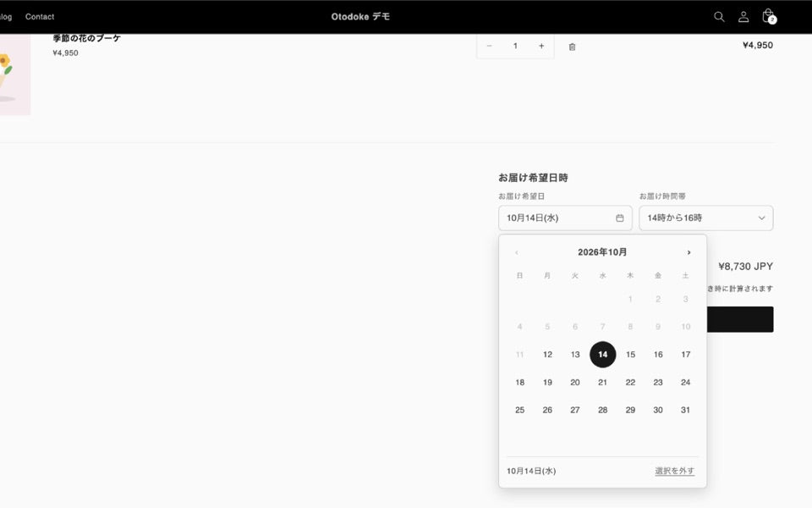Select October 23 in calendar
812x508 pixels.
tap(658, 383)
